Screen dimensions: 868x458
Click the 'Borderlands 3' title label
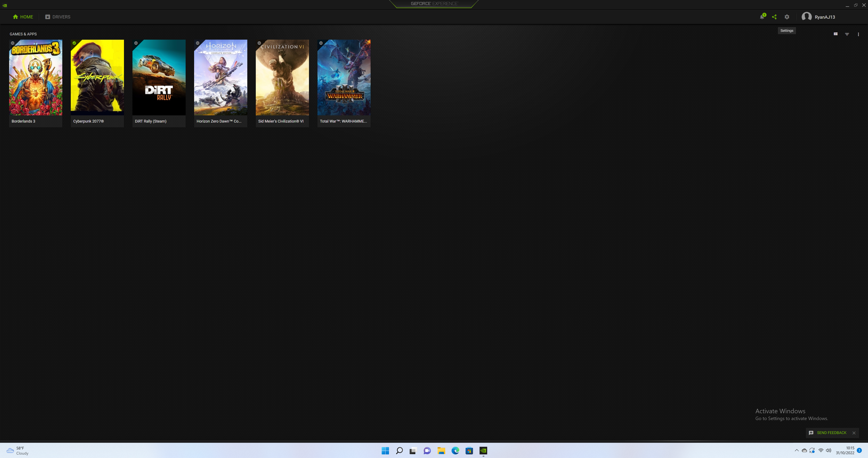click(23, 121)
